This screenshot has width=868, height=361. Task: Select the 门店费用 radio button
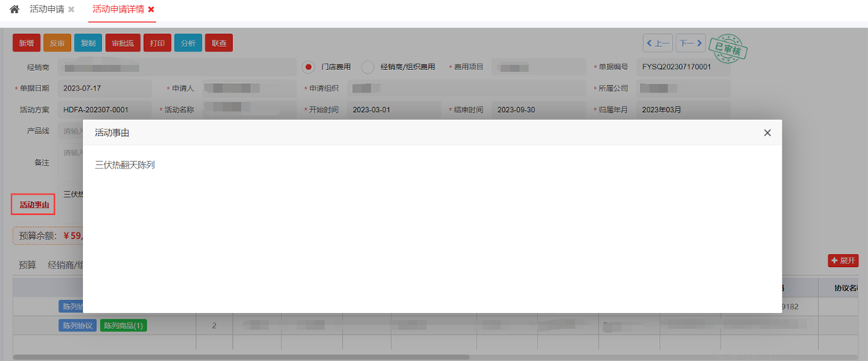pyautogui.click(x=309, y=67)
